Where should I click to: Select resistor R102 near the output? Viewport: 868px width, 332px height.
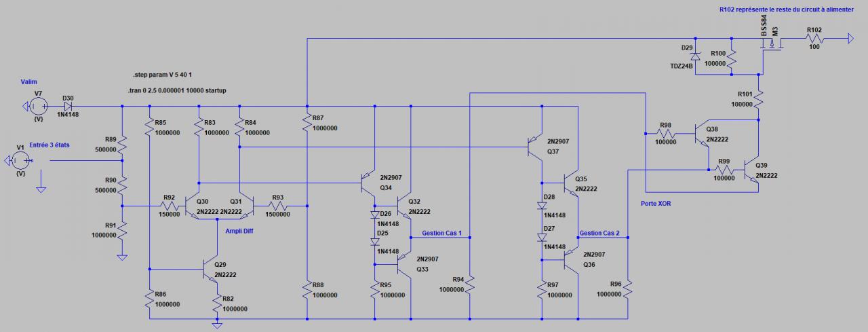point(814,39)
